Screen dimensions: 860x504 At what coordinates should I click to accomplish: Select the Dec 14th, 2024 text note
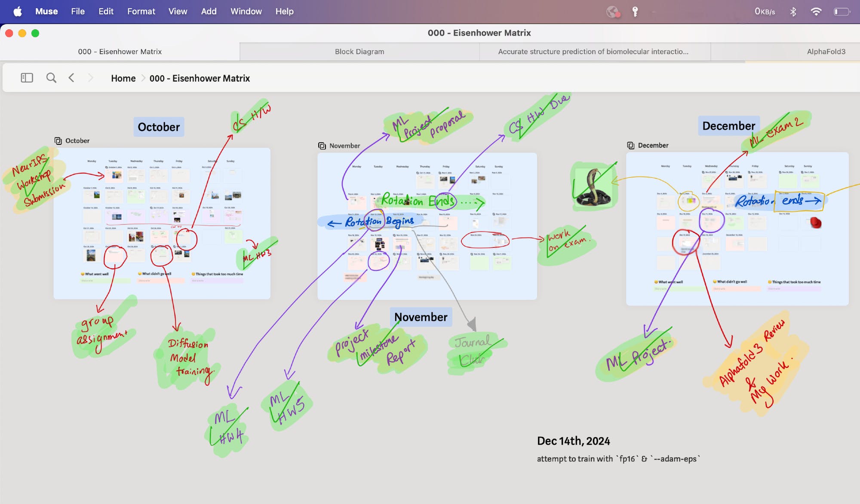pyautogui.click(x=573, y=441)
